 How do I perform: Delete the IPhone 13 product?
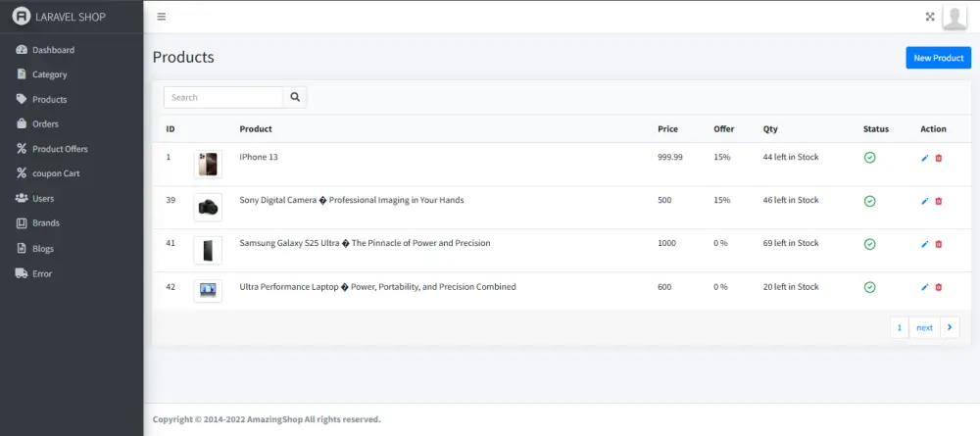click(938, 158)
